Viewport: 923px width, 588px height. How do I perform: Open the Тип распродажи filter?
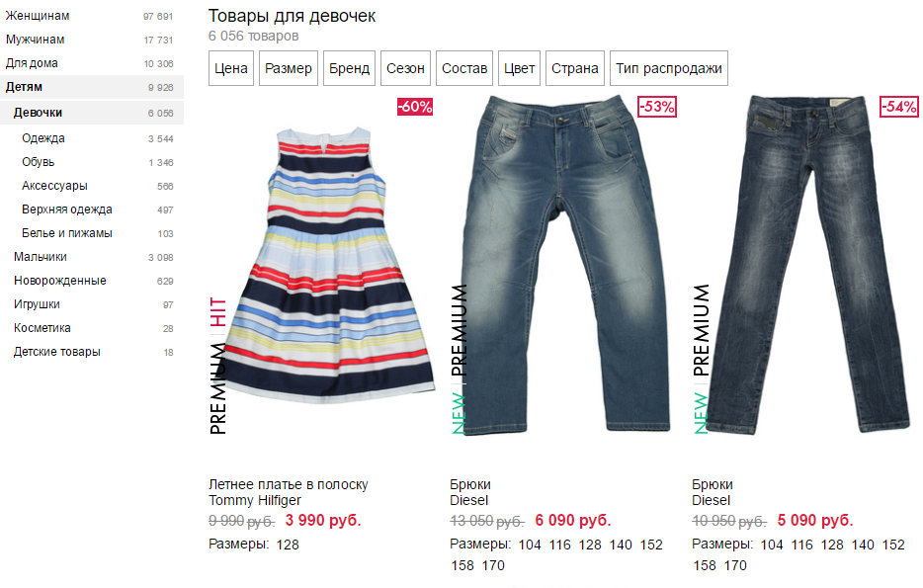tap(669, 68)
